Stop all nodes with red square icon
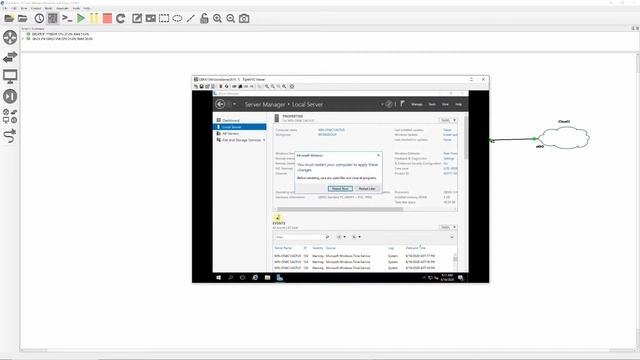 (x=107, y=18)
